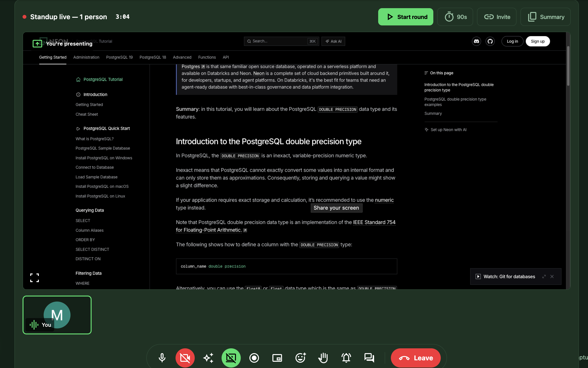
Task: Open the Functions tab
Action: (207, 57)
